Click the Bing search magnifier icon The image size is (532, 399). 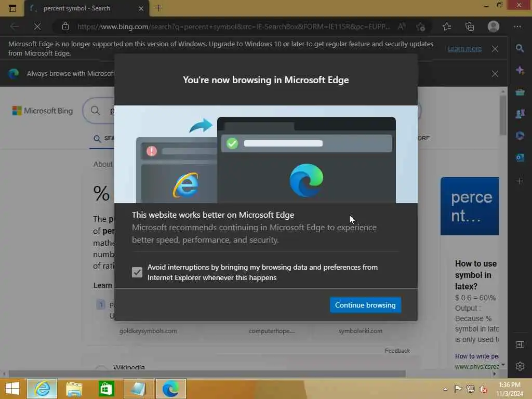(x=96, y=111)
